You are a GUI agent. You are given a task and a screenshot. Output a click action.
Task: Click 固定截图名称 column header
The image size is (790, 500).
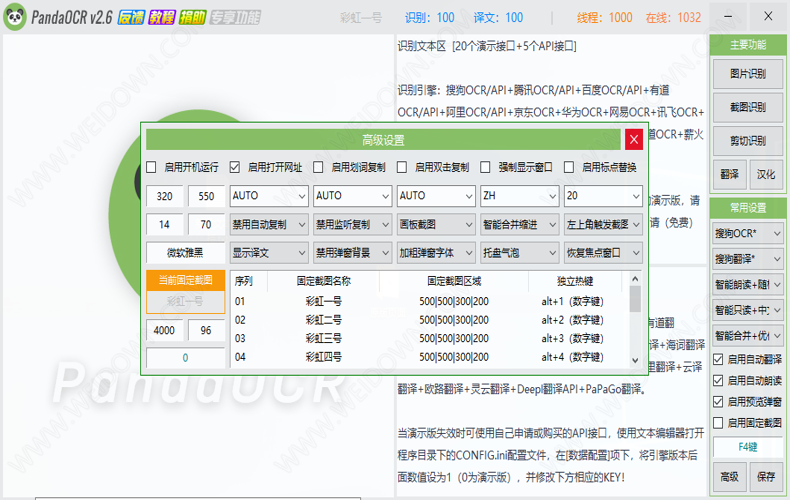(x=323, y=281)
